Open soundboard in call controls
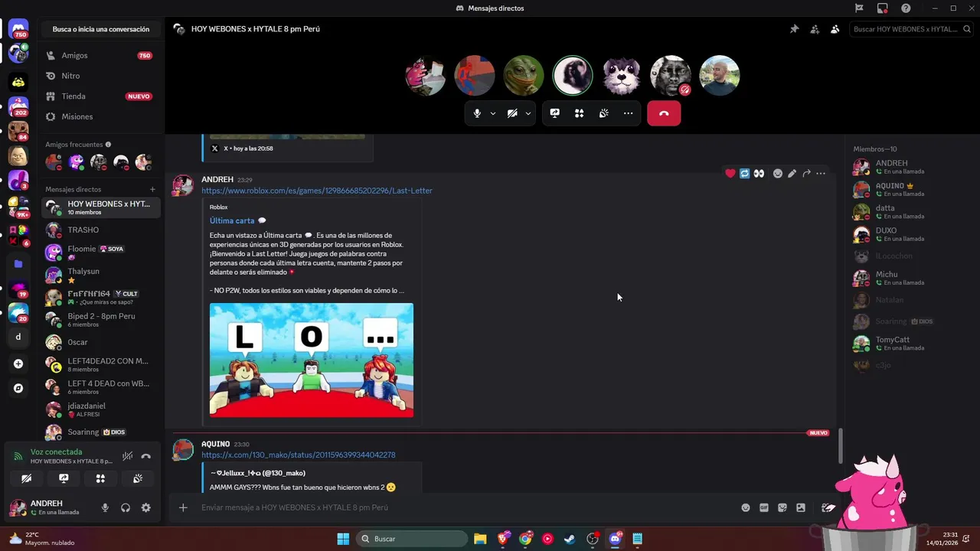 604,113
